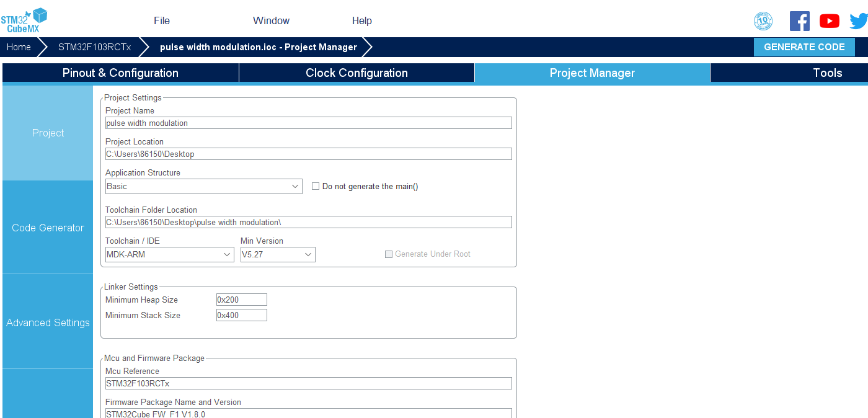Open the Facebook icon link

click(x=800, y=21)
